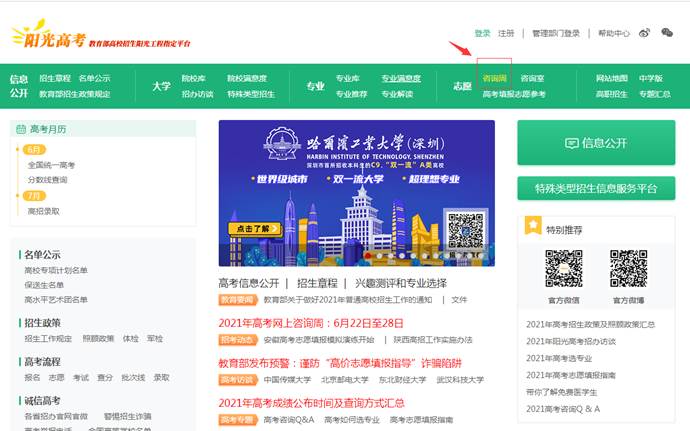Open 院校满意度 nav item
Viewport: 690px width, 431px height.
[247, 78]
